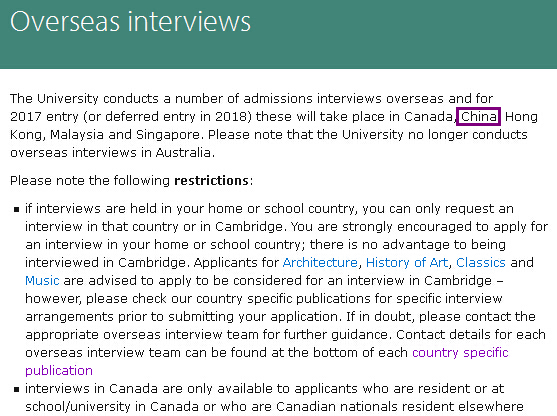557x416 pixels.
Task: Click the highlighted word China
Action: pos(478,117)
